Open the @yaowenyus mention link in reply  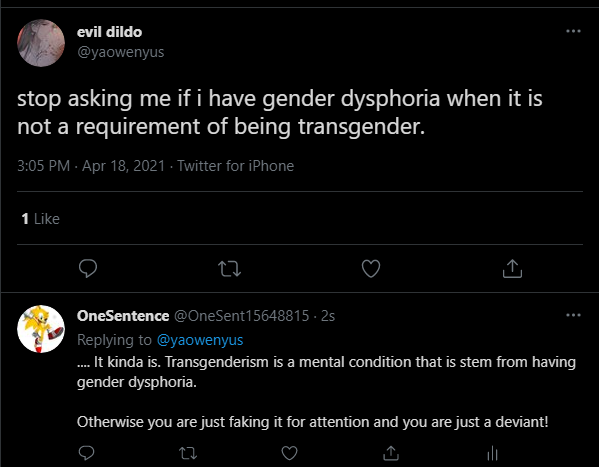(200, 340)
